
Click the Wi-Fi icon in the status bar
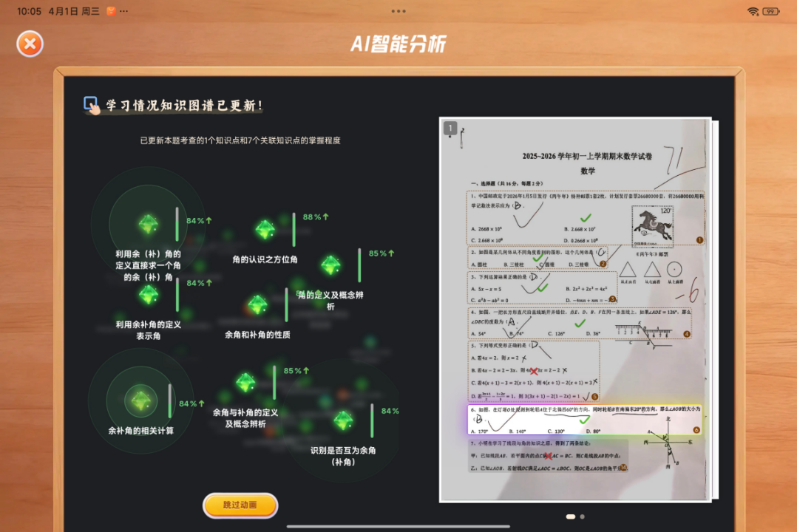click(x=753, y=11)
